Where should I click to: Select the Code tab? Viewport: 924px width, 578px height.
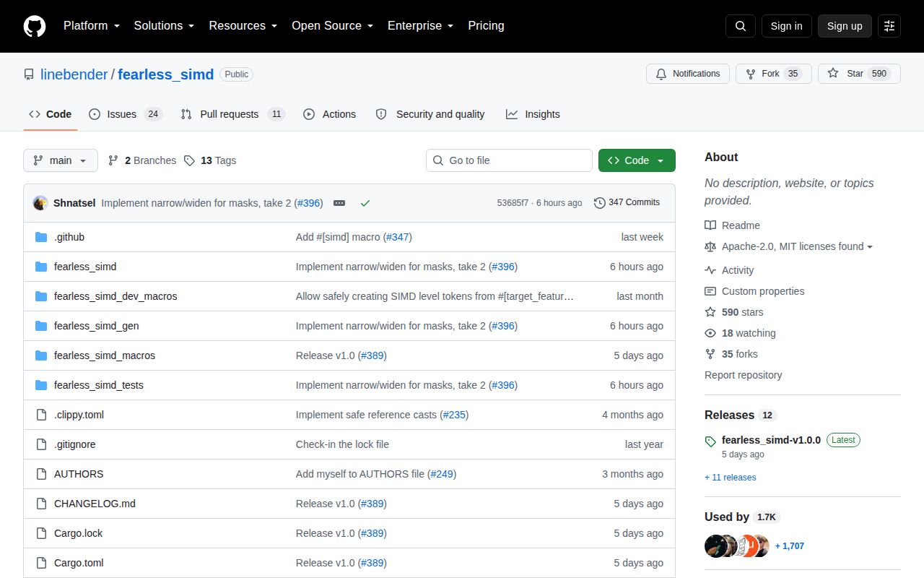point(51,114)
